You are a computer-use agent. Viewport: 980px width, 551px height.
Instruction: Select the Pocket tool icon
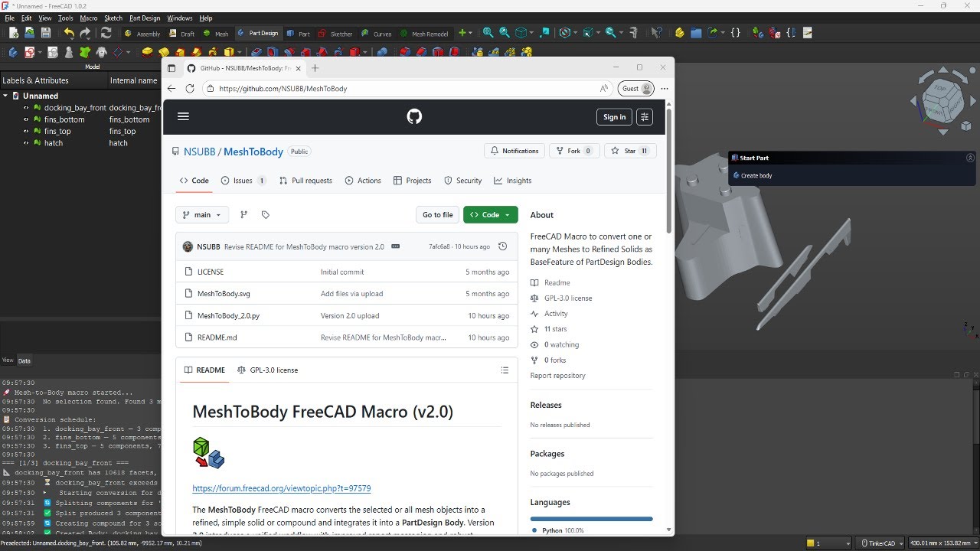(256, 52)
